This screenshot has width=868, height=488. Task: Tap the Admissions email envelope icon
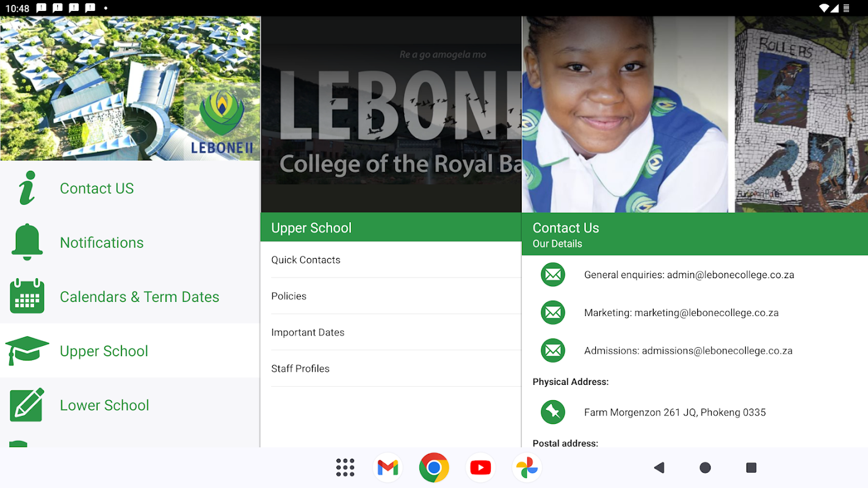(x=553, y=351)
